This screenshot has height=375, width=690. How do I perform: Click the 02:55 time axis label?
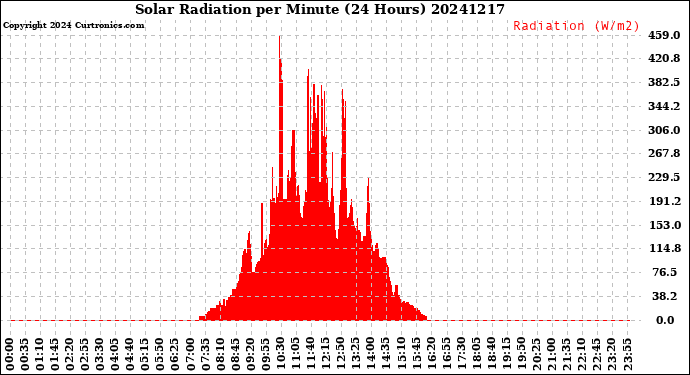click(85, 355)
